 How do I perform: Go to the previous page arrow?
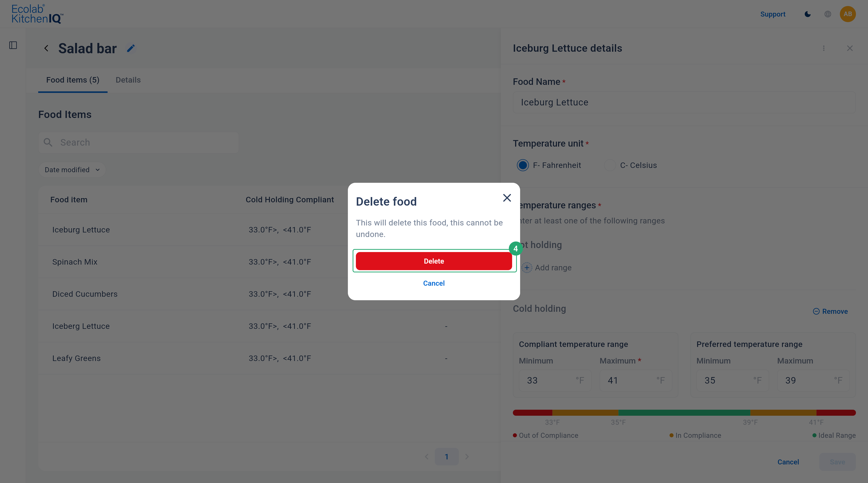(x=427, y=457)
